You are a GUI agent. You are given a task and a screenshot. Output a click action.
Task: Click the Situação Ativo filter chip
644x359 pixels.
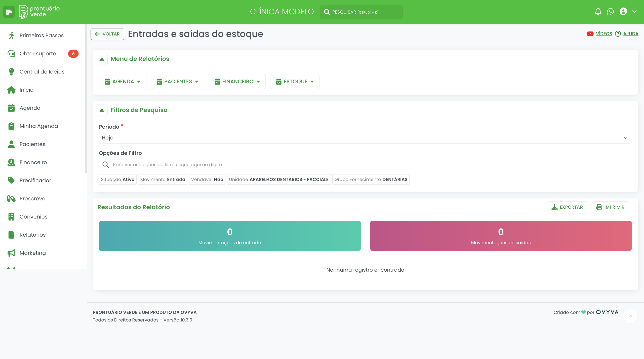[x=117, y=179]
